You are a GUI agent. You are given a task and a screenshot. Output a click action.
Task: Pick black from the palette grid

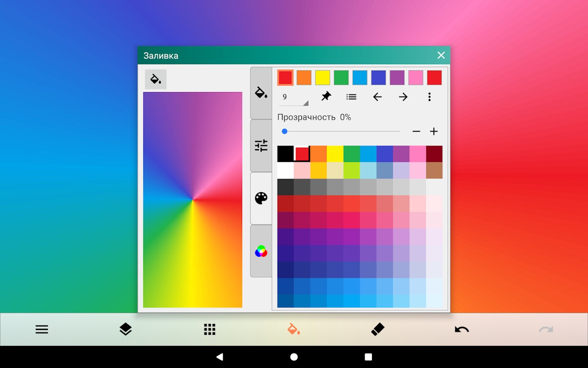pyautogui.click(x=285, y=154)
